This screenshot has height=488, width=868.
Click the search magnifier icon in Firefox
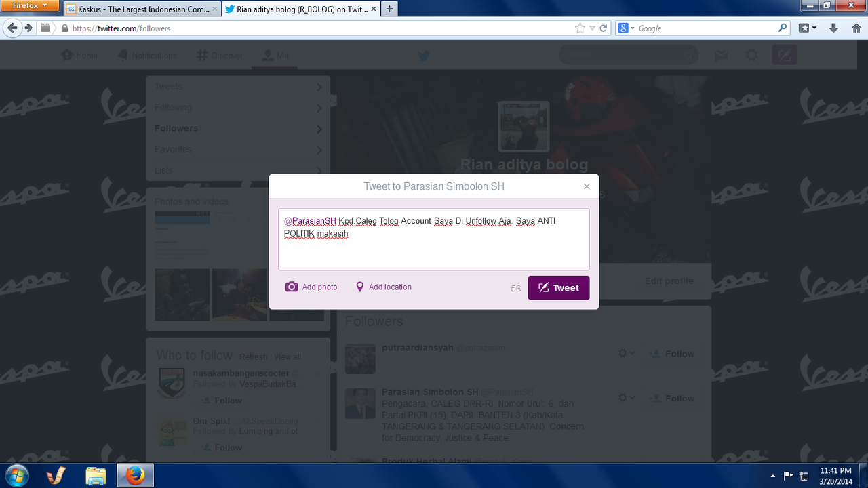(783, 28)
